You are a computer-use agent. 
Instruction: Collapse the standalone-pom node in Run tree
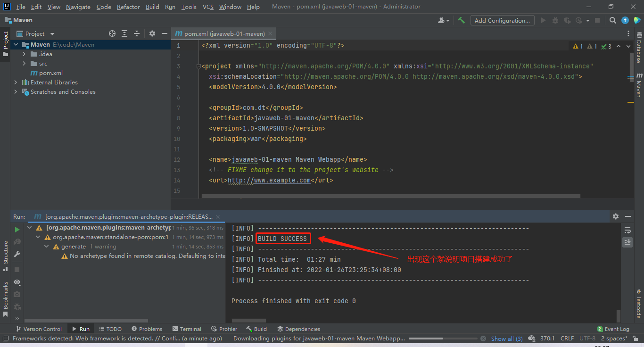[38, 237]
